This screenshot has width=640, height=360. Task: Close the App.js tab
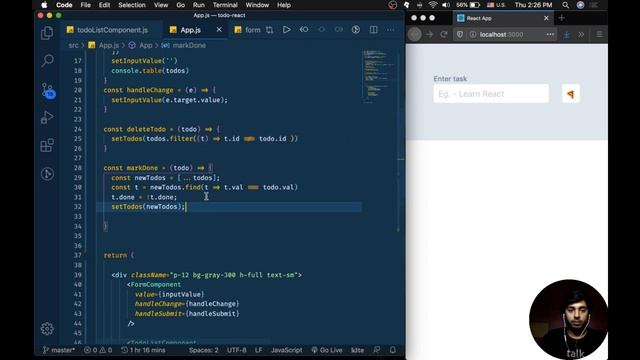click(x=219, y=29)
